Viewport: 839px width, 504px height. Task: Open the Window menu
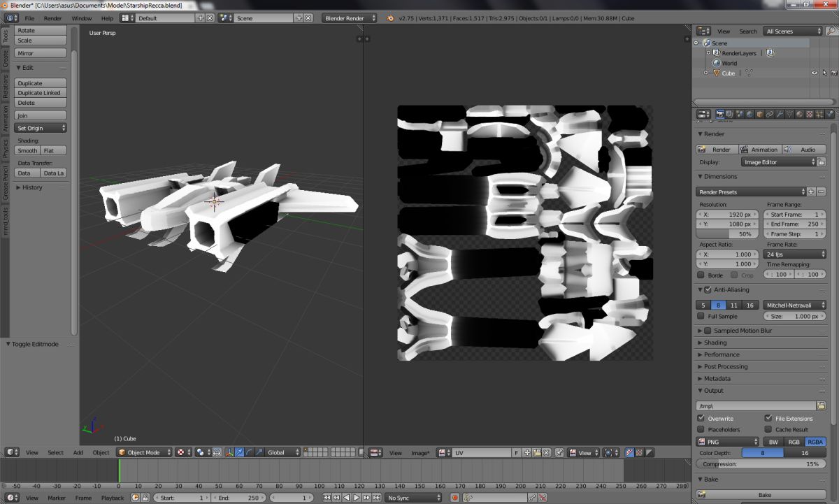pos(82,18)
